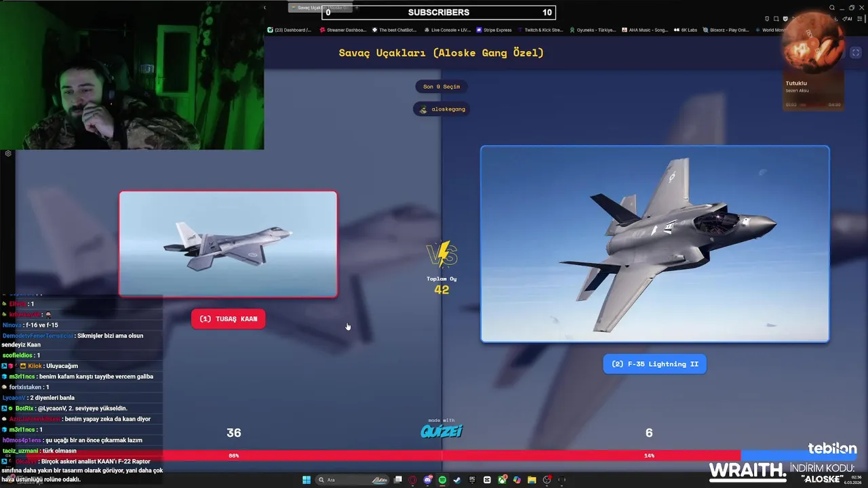Click the browser snapshot toolbar icon
This screenshot has height=488, width=868.
coord(776,19)
